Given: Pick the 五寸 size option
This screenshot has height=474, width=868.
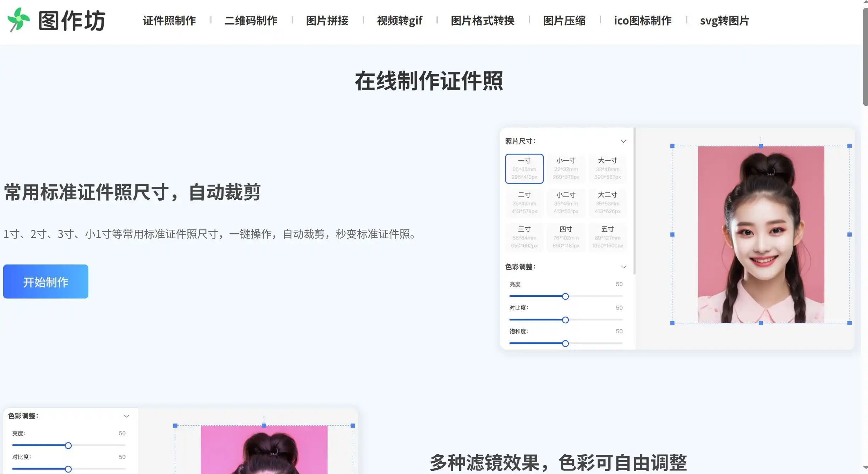Looking at the screenshot, I should pos(608,237).
